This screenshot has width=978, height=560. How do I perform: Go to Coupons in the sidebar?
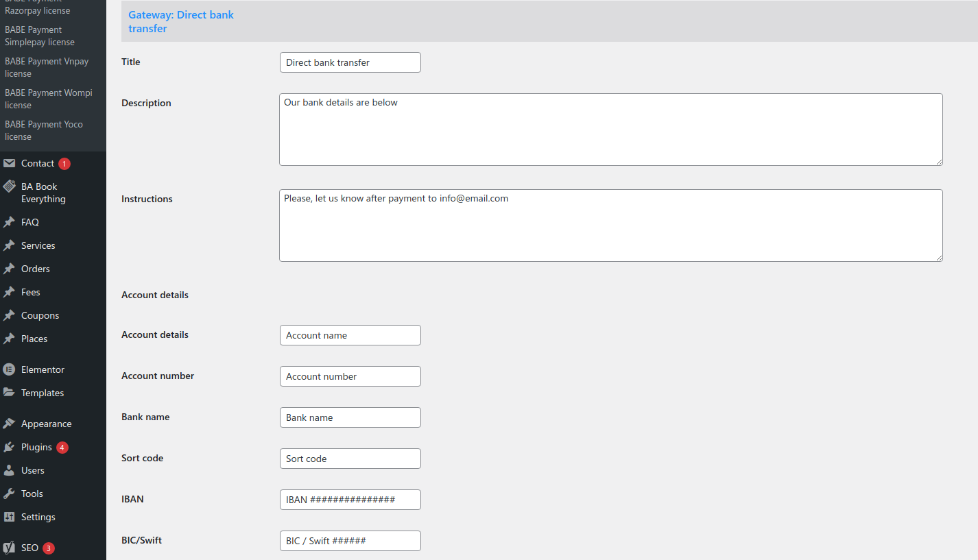tap(40, 315)
